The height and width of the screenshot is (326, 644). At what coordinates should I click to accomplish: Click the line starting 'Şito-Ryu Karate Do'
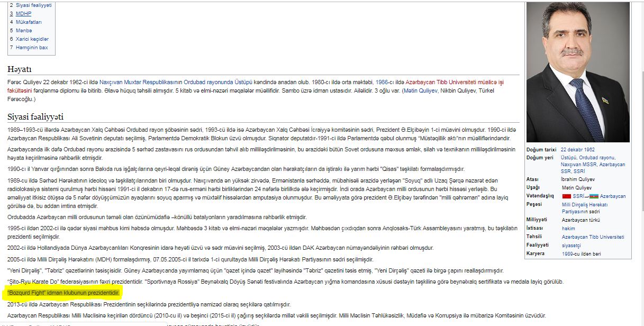286,282
